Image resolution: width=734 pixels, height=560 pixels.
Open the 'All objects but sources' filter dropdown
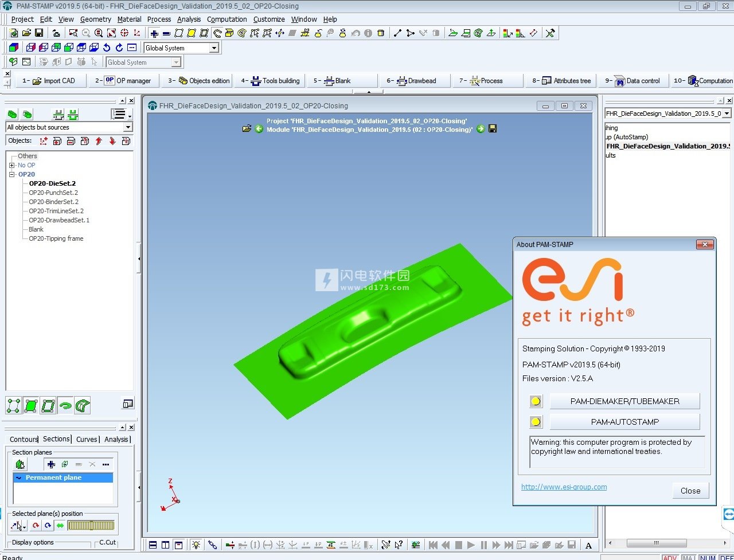click(127, 127)
